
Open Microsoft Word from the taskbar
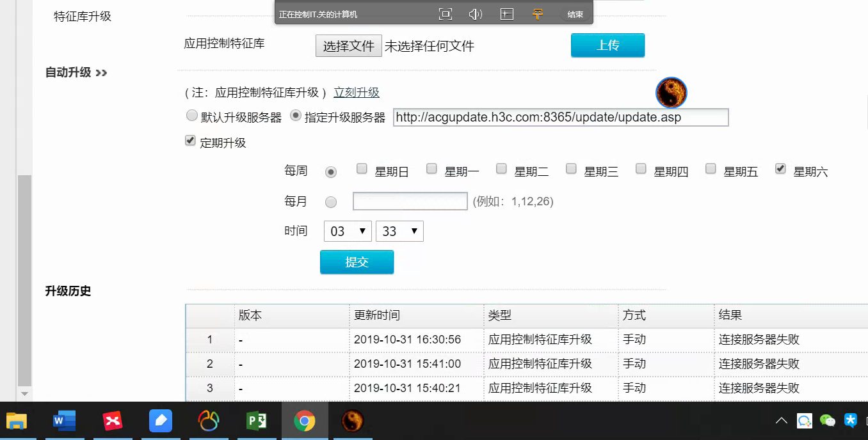point(64,421)
